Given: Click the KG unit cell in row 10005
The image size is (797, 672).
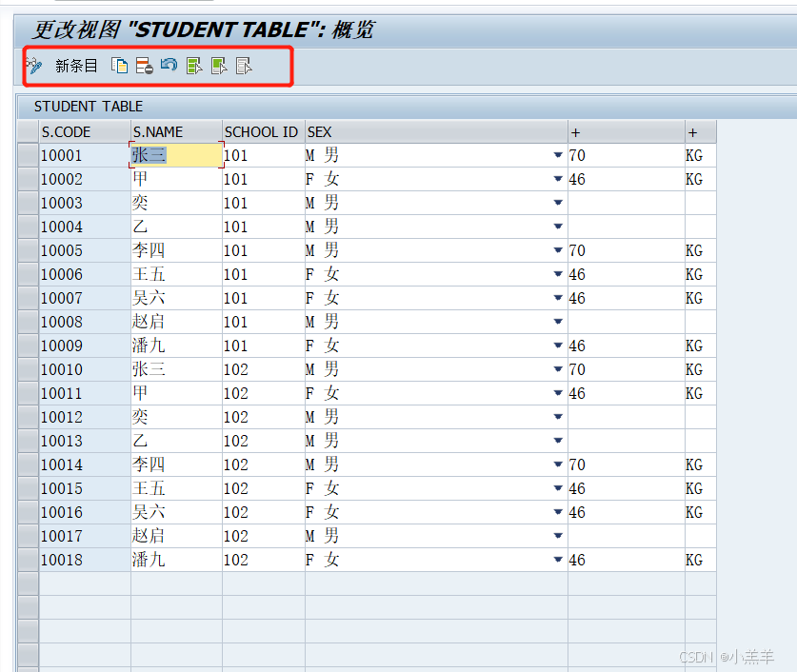Looking at the screenshot, I should [x=701, y=250].
